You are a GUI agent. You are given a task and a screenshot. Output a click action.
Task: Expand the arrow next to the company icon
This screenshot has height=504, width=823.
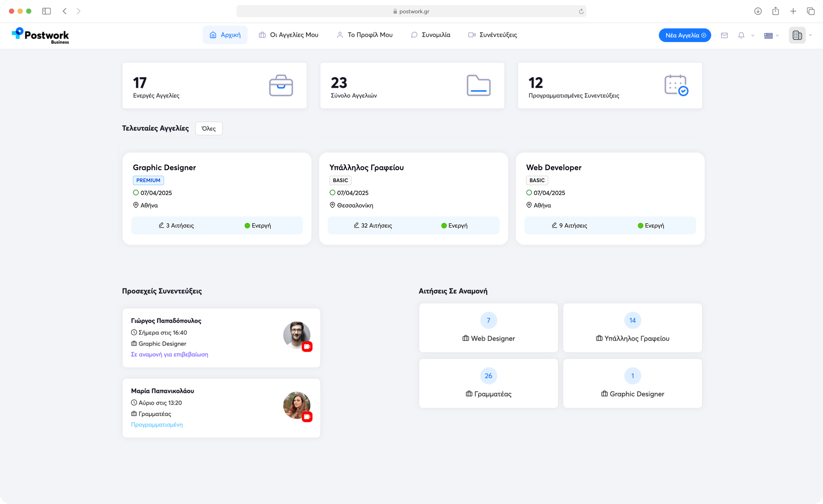pyautogui.click(x=810, y=36)
